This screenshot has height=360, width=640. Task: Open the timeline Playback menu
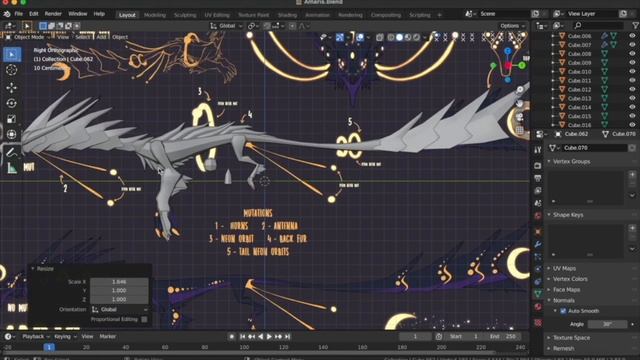(36, 336)
